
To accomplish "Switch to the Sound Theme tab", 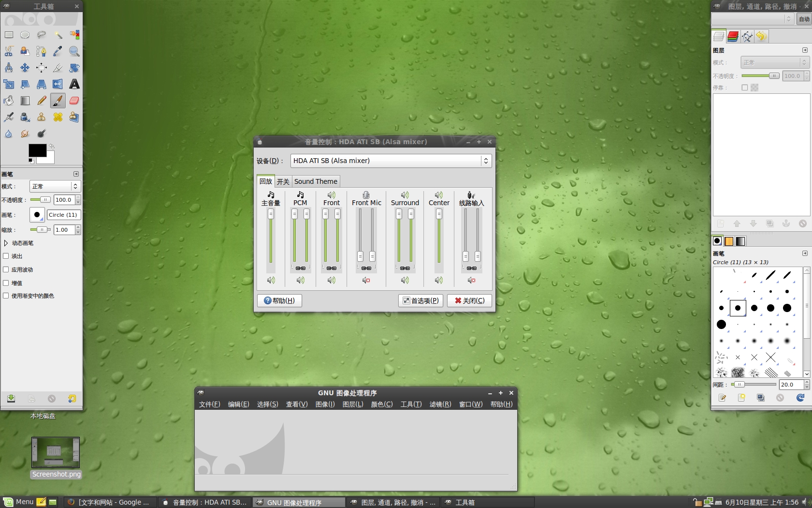I will 316,181.
